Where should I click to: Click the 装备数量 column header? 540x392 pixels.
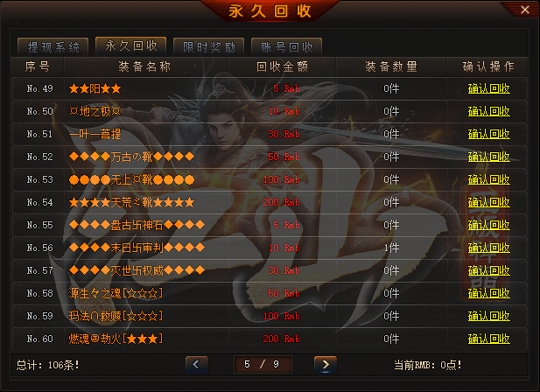391,66
